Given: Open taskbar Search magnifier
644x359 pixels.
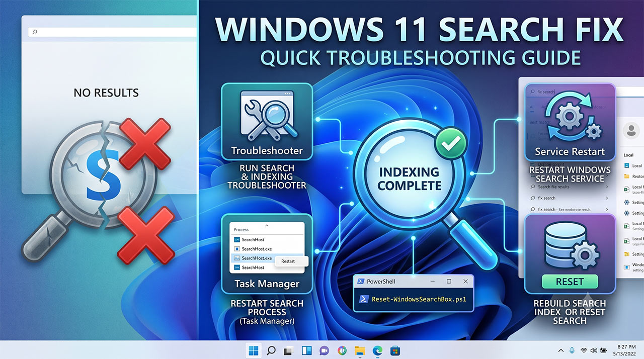Looking at the screenshot, I should click(x=271, y=350).
